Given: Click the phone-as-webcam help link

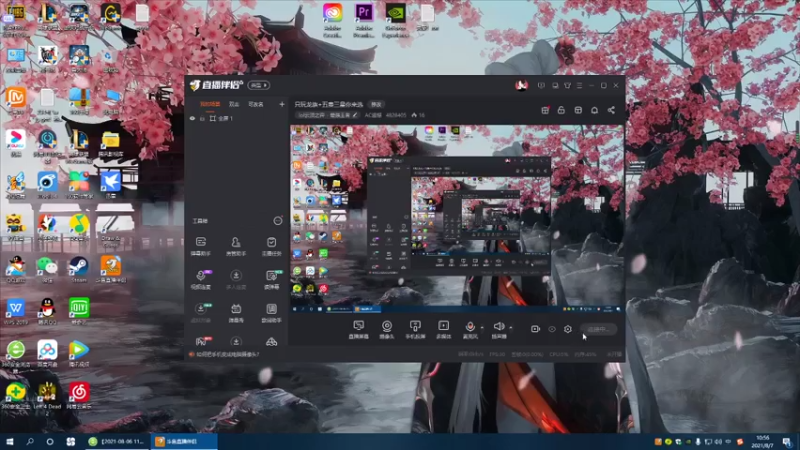Looking at the screenshot, I should coord(228,354).
